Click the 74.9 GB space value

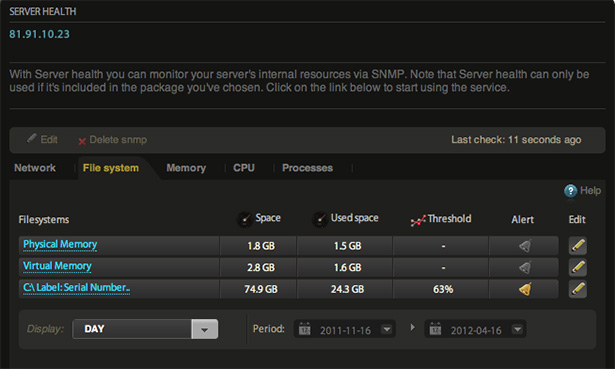[261, 289]
